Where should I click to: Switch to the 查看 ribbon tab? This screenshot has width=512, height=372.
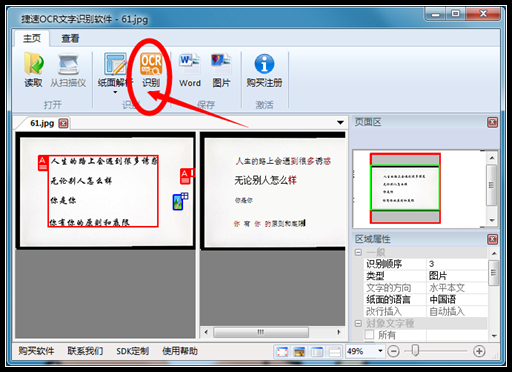pos(70,39)
